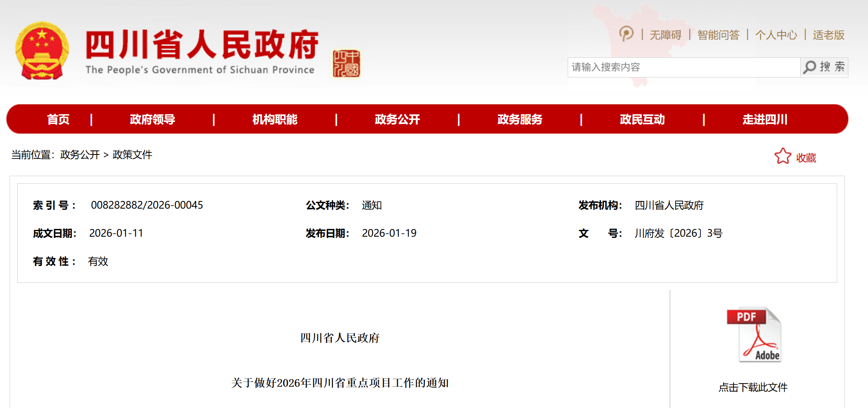Click 政策文件 in the breadcrumb

(132, 155)
